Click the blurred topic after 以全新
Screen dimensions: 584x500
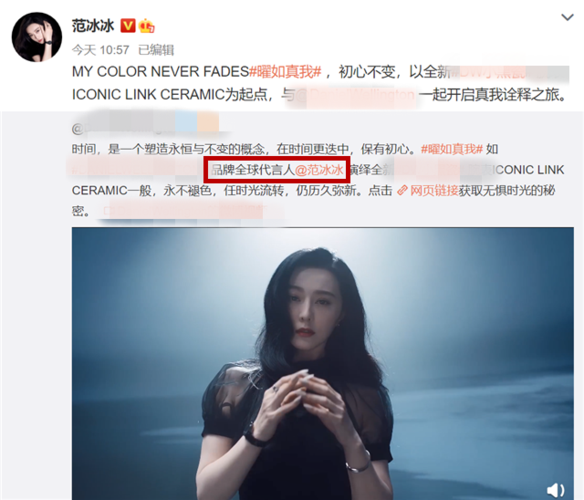(x=510, y=73)
